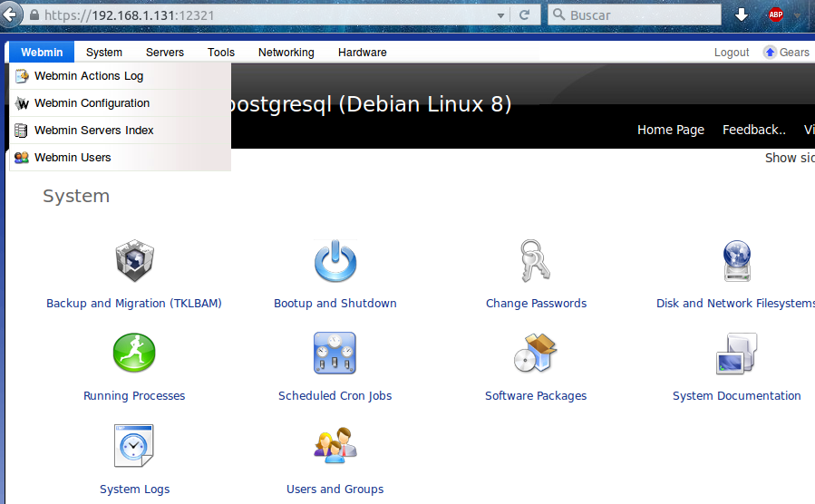Select Webmin Actions Log menu entry

[x=89, y=76]
